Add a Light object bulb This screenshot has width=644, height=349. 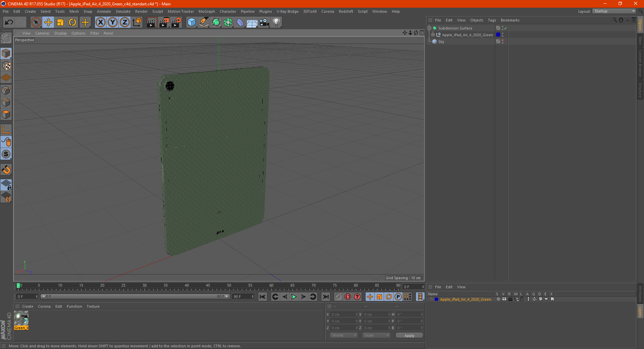276,22
